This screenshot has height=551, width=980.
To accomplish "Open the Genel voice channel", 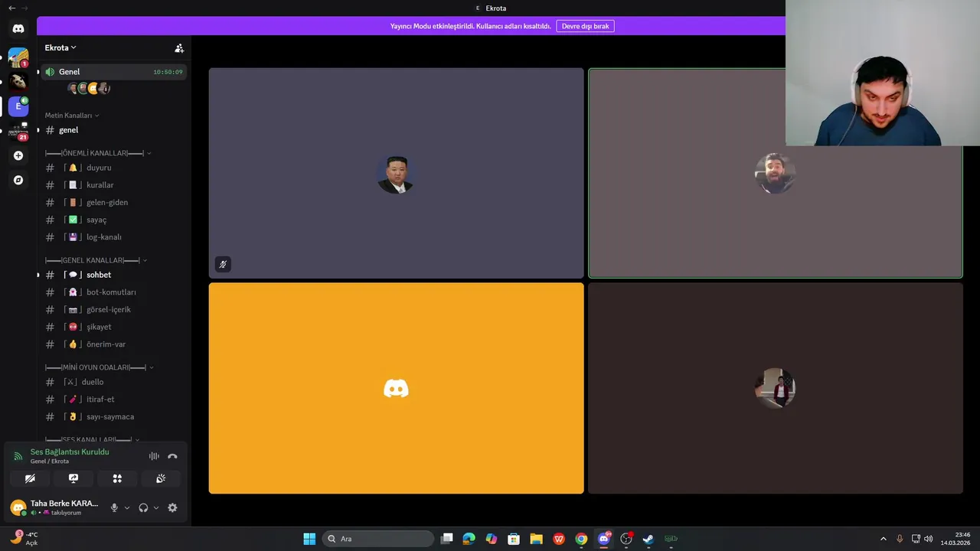I will [x=113, y=72].
